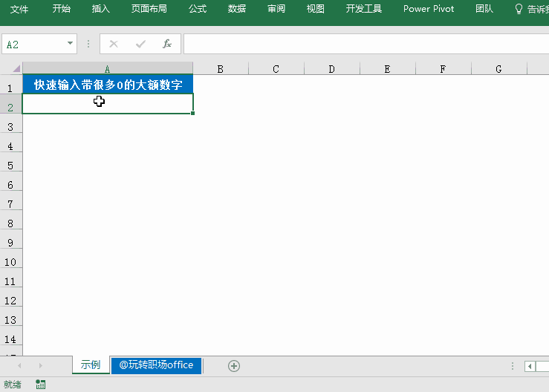
Task: Click the Cancel X icon in formula bar
Action: 114,45
